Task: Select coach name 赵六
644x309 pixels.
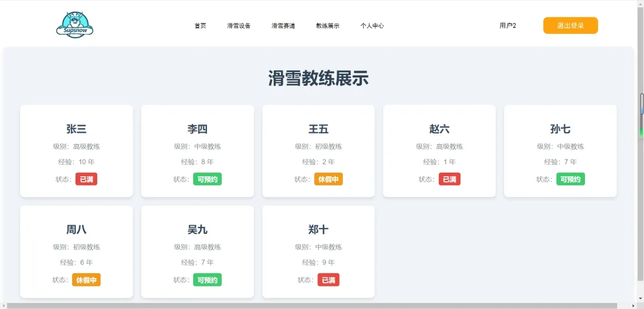Action: [x=439, y=129]
